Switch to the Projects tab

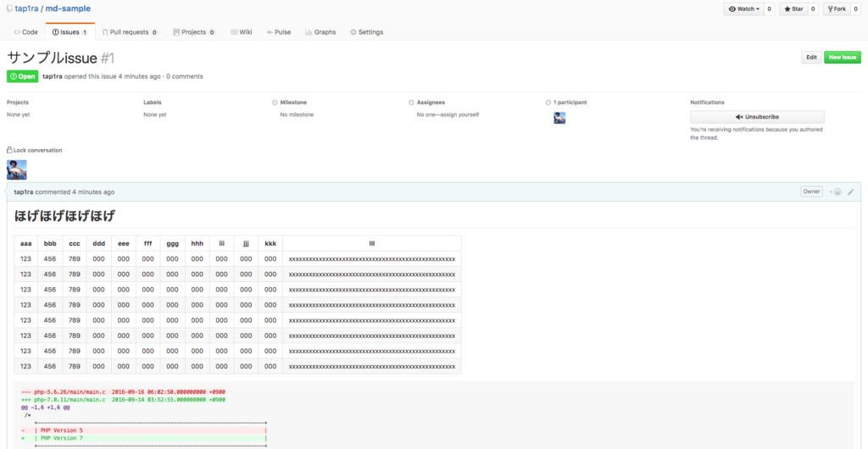(x=194, y=32)
